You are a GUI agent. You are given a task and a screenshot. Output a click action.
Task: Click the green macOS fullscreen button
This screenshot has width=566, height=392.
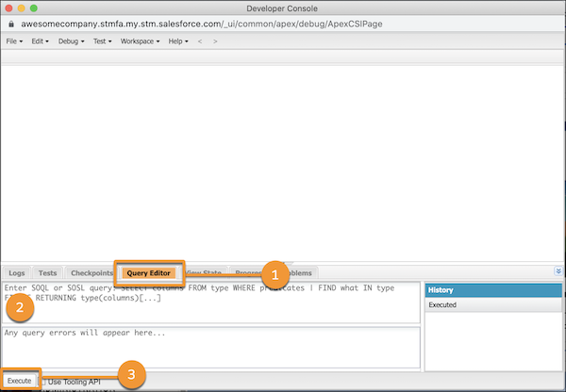[33, 8]
